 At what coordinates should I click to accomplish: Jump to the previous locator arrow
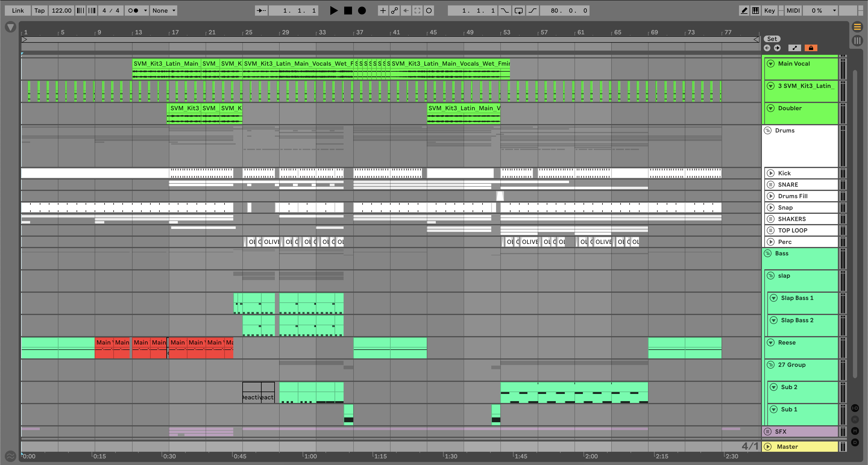(767, 48)
